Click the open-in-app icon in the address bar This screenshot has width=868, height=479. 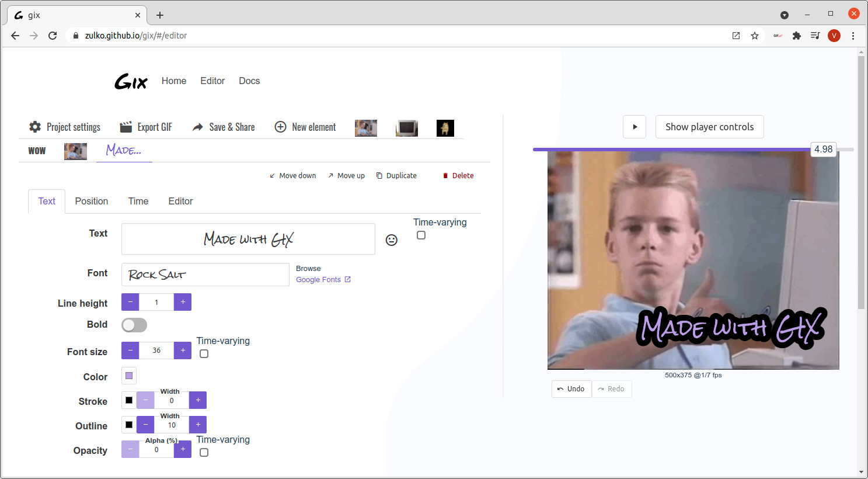tap(736, 36)
